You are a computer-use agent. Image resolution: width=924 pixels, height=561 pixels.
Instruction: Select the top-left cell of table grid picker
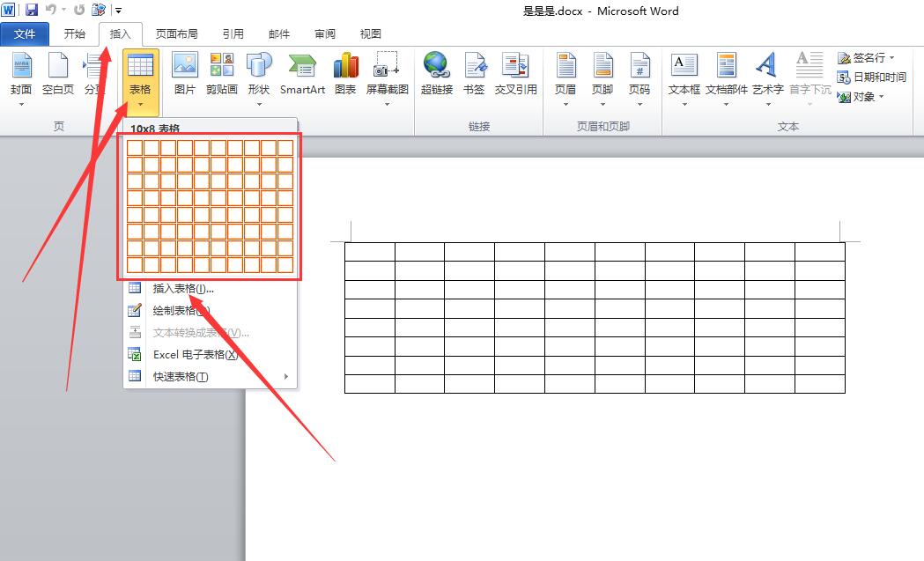coord(135,147)
